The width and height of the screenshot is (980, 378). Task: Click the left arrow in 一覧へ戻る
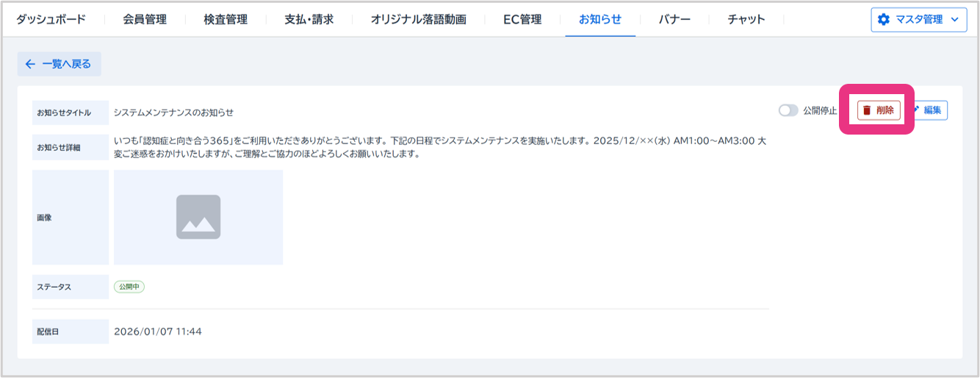[30, 64]
